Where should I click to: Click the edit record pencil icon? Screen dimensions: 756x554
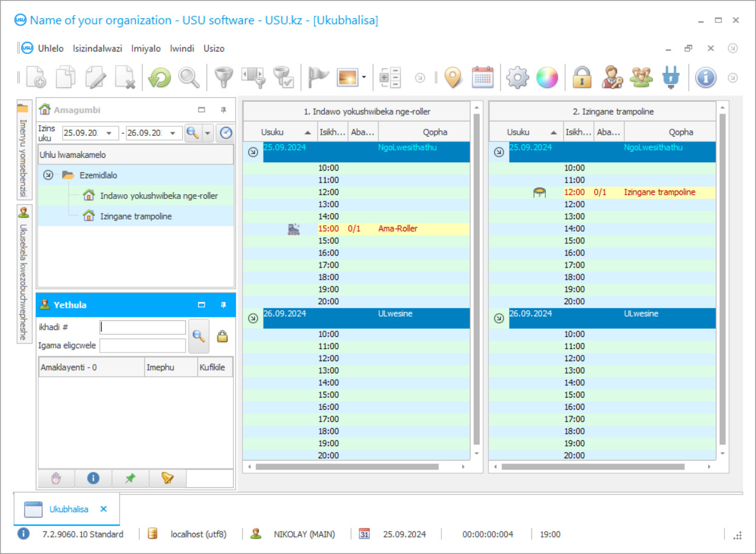(x=96, y=78)
